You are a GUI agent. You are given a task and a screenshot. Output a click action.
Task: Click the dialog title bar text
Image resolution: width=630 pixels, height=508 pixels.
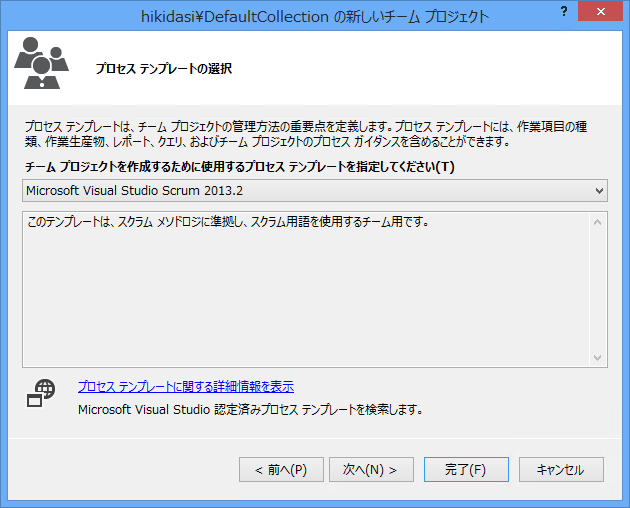pos(315,16)
